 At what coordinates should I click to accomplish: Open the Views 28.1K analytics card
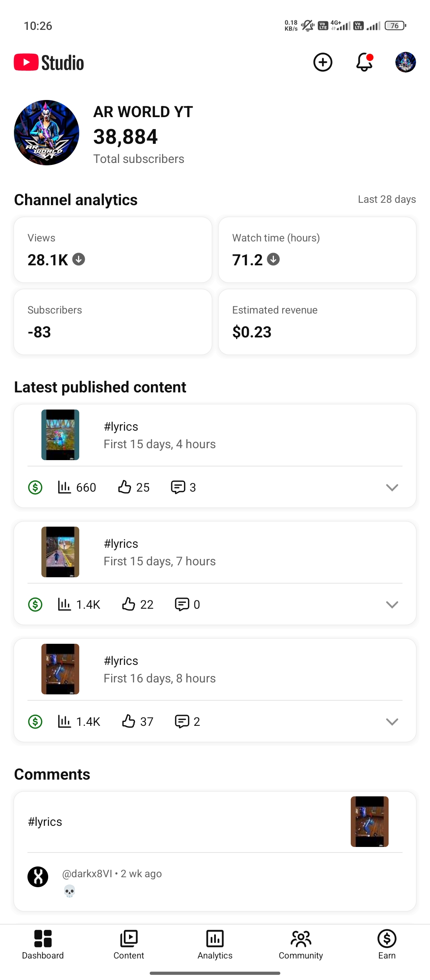point(113,250)
